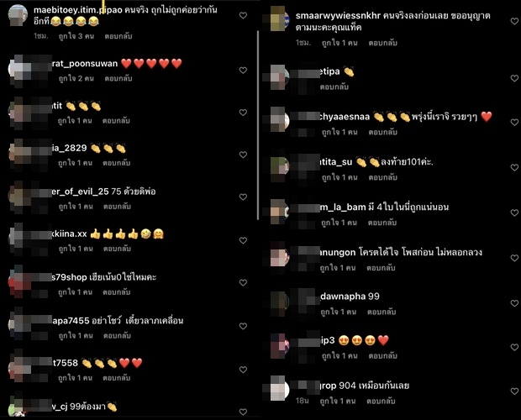Like the maebitoey.itim.pipao comment
The image size is (521, 420).
click(243, 15)
